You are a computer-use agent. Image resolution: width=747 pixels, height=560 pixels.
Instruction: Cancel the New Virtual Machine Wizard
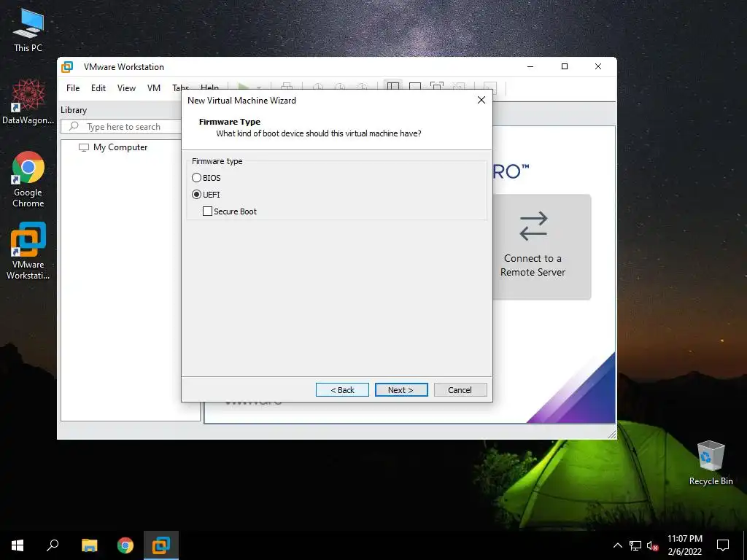point(460,389)
